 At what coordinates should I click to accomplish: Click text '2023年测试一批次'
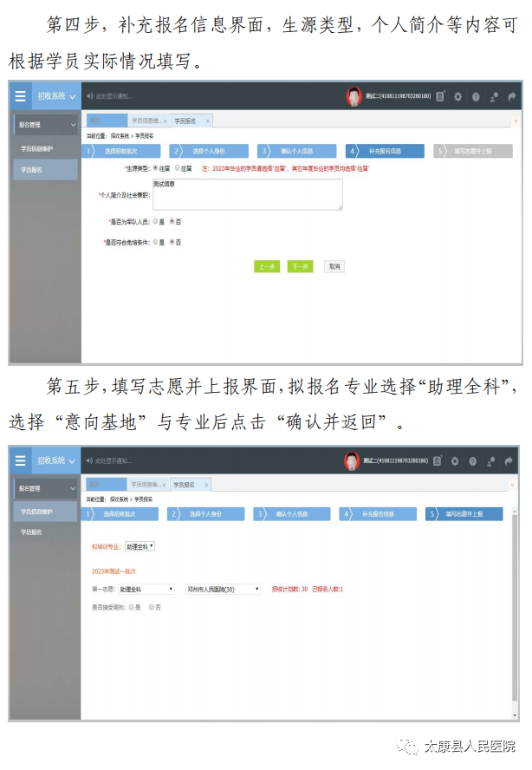pyautogui.click(x=114, y=571)
